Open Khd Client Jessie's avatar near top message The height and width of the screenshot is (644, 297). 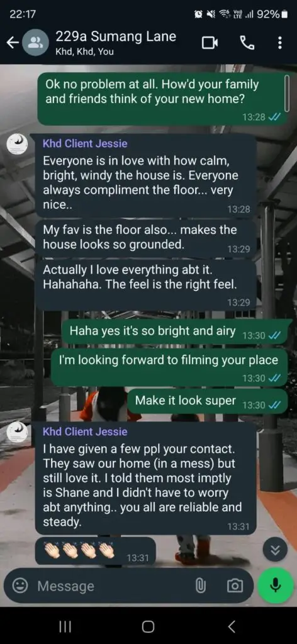(x=17, y=145)
